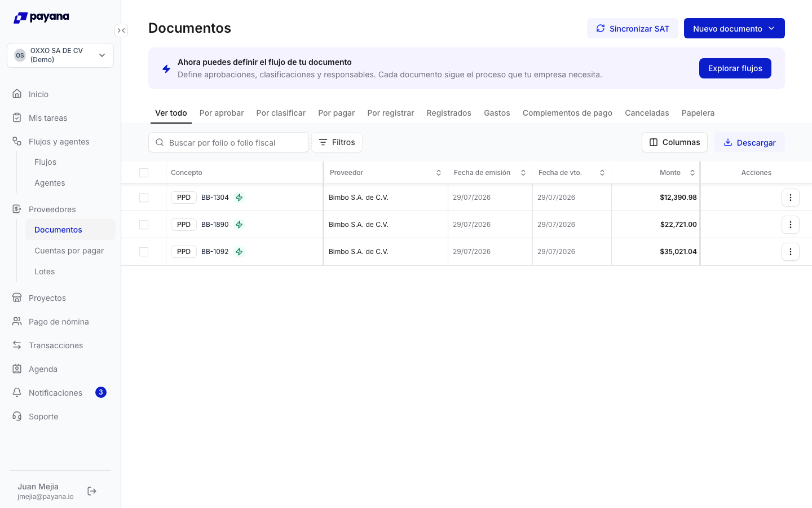Click the green flow icon for BB-1890
The height and width of the screenshot is (508, 812).
click(x=239, y=225)
